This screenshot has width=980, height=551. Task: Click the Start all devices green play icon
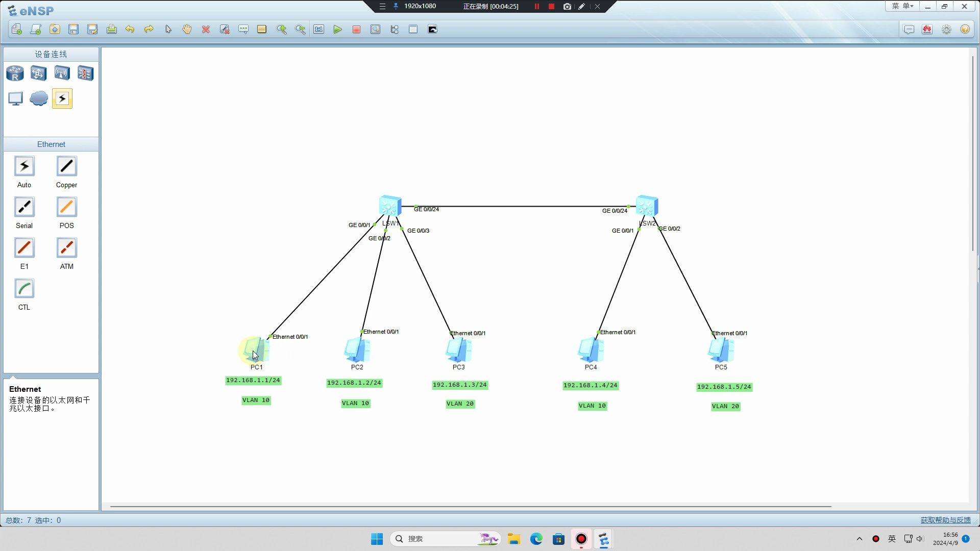point(337,30)
